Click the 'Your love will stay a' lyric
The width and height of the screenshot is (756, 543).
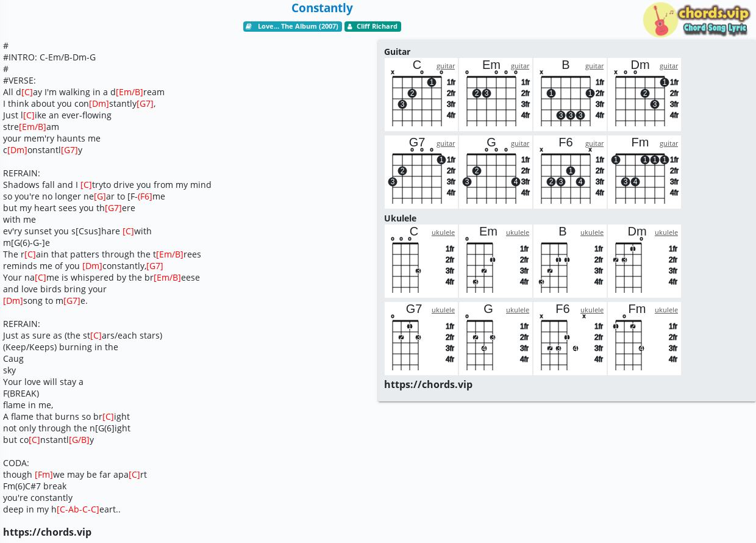pos(43,382)
